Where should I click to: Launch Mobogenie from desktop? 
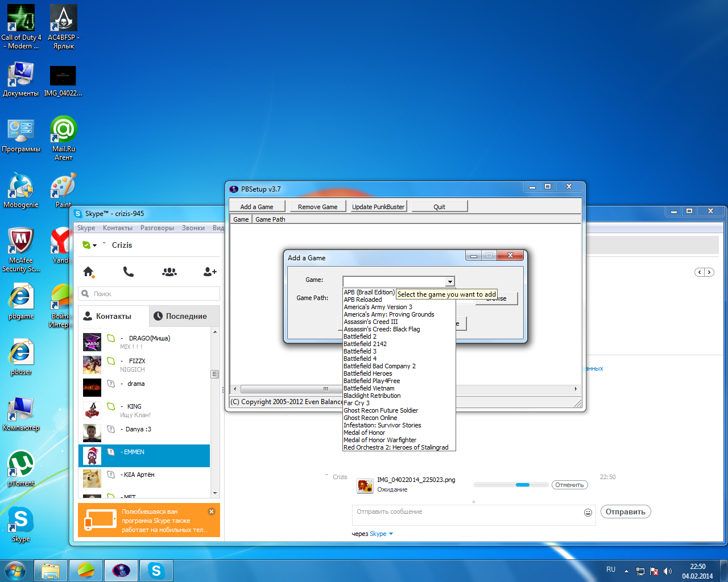click(21, 191)
